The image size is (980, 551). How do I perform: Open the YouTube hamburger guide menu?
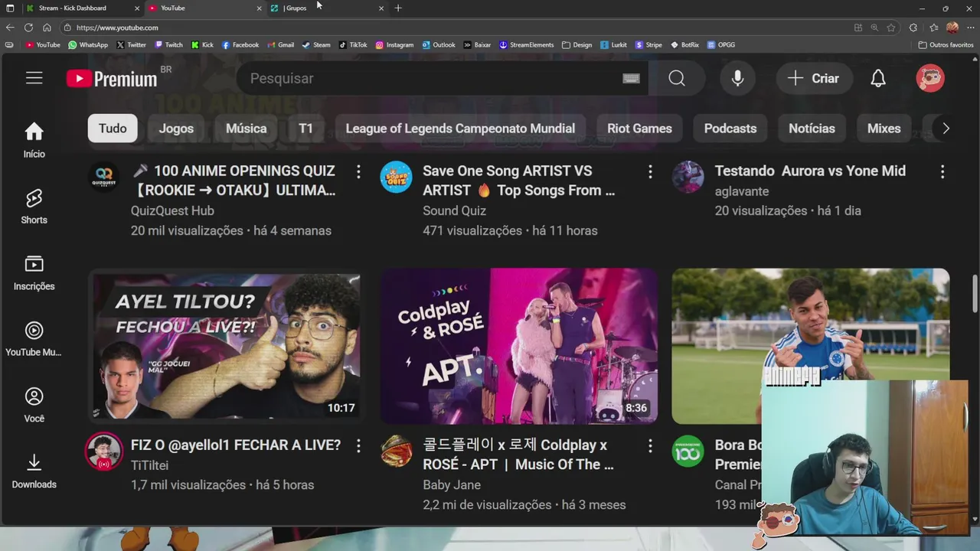coord(34,78)
